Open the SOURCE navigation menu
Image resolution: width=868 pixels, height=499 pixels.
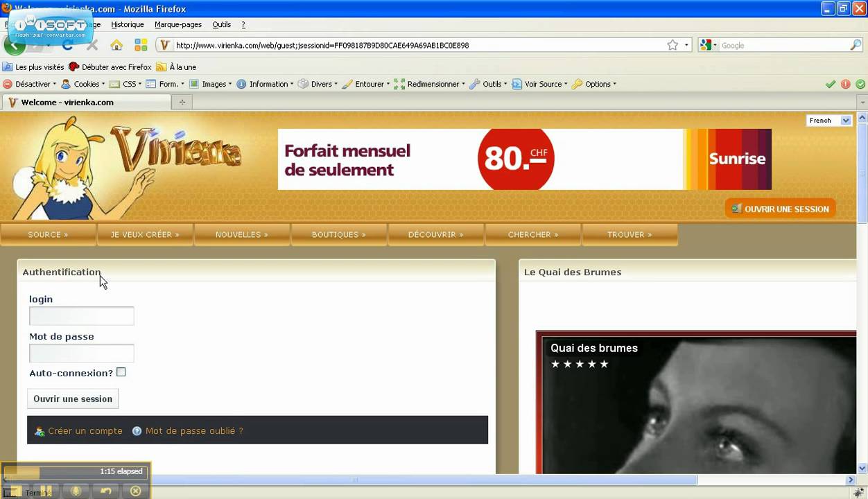coord(48,234)
